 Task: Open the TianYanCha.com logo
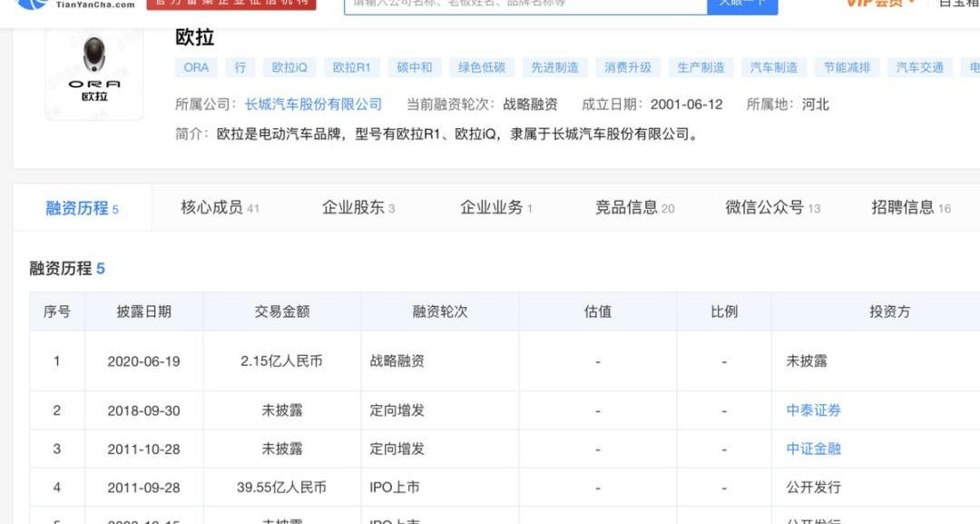coord(75,5)
